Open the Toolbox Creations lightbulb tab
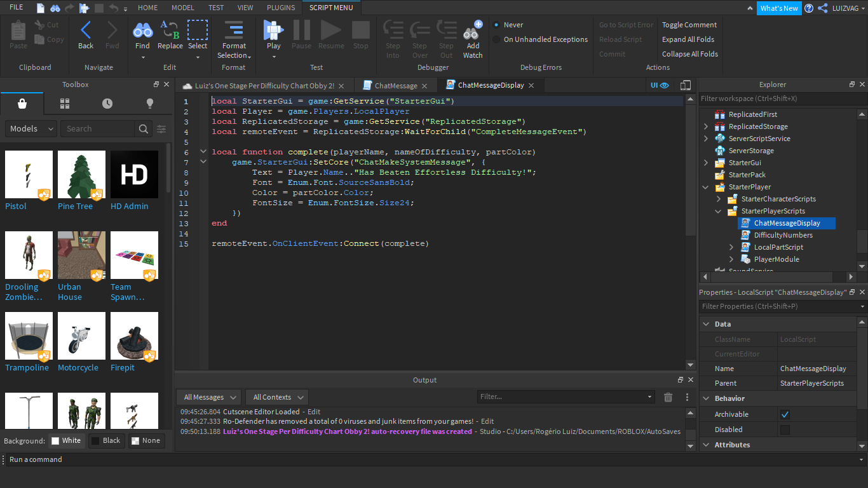Viewport: 868px width, 488px height. tap(150, 104)
